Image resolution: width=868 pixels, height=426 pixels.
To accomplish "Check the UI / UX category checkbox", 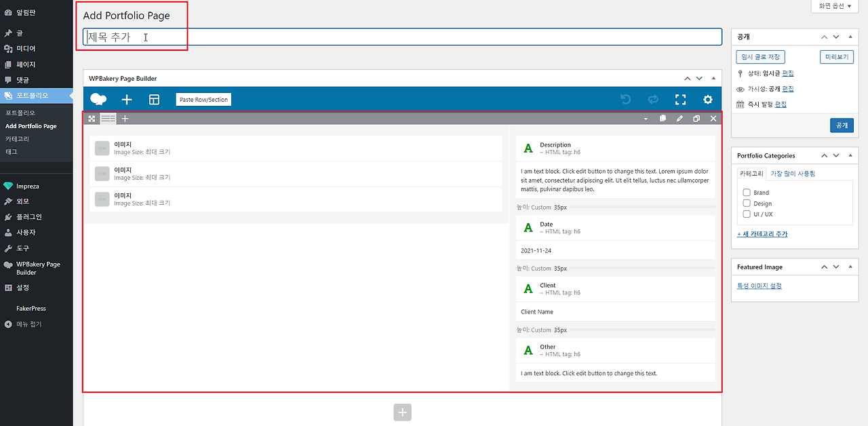I will [x=747, y=214].
